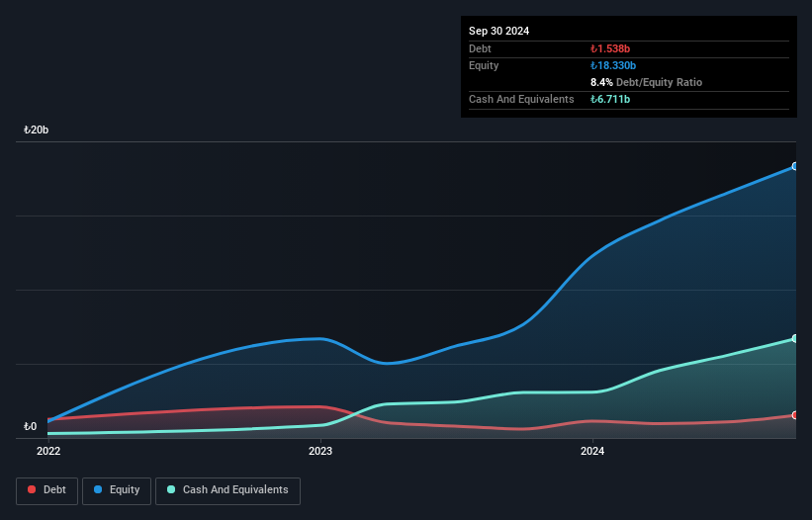Screen dimensions: 812x520
Task: Click the ₺20b y-axis label
Action: click(36, 130)
